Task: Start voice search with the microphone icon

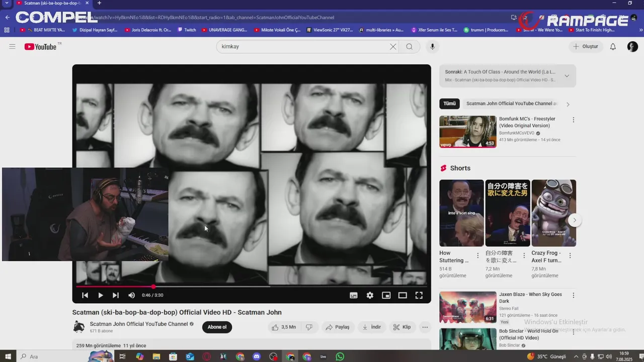Action: click(432, 47)
